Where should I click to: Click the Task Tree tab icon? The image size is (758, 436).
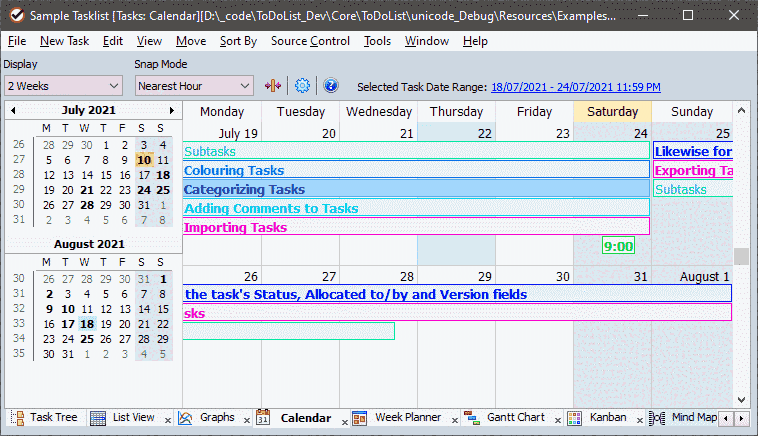17,418
